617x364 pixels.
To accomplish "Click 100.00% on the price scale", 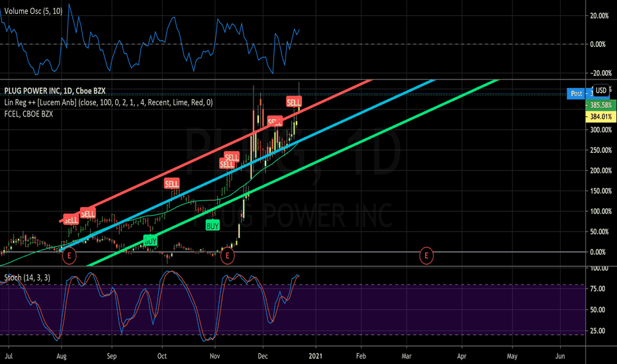I will pyautogui.click(x=601, y=211).
